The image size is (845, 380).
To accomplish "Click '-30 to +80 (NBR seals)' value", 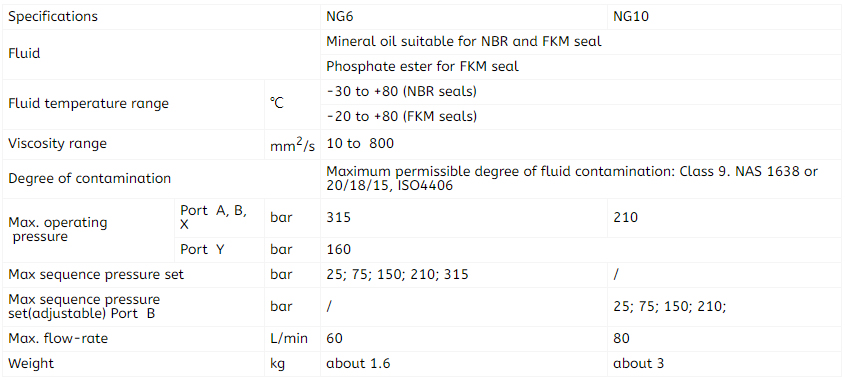I will pos(401,92).
